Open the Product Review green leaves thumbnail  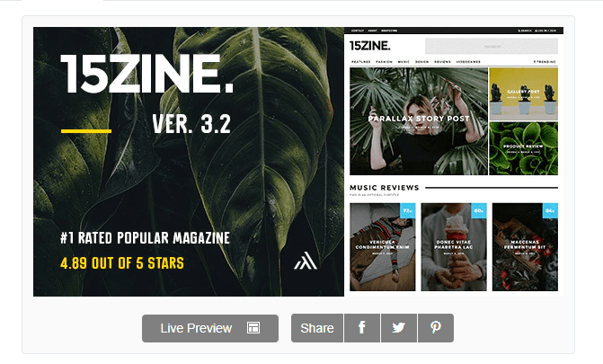point(523,148)
